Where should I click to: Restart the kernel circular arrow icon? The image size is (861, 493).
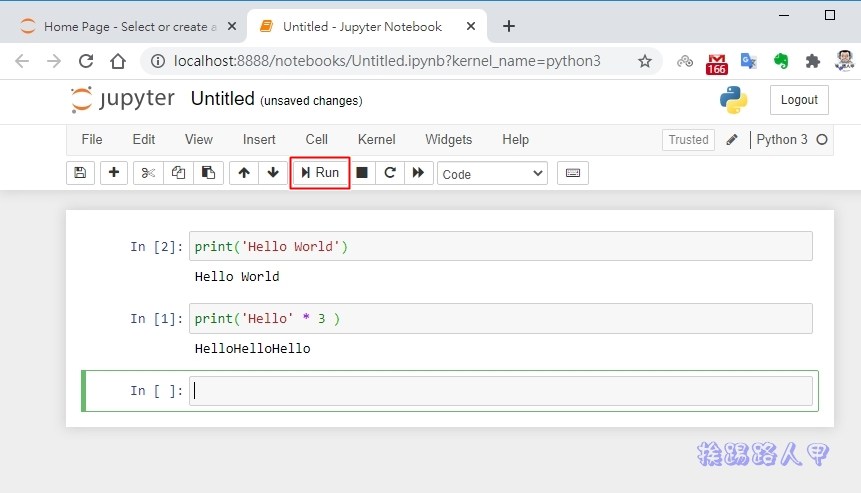pyautogui.click(x=390, y=173)
